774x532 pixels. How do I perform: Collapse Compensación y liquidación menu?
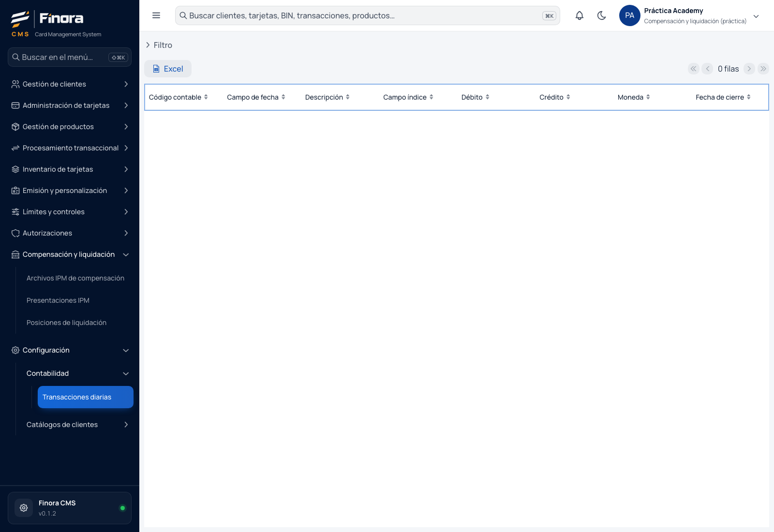[70, 254]
